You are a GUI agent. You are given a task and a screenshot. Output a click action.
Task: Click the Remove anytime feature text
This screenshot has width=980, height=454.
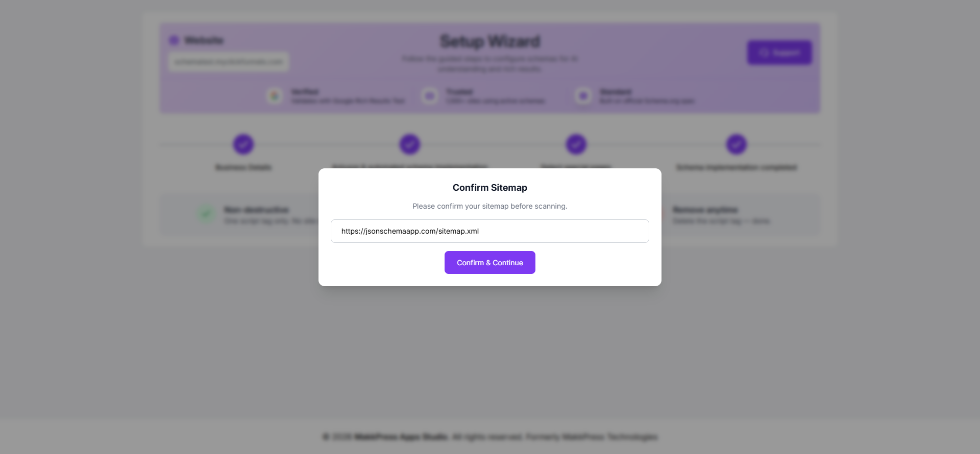click(705, 210)
